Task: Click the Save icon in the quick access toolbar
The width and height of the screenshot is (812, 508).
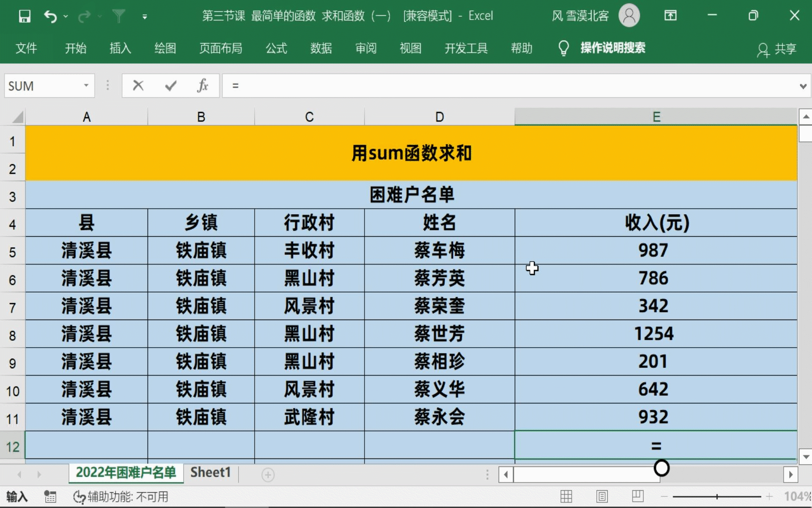Action: (x=25, y=16)
